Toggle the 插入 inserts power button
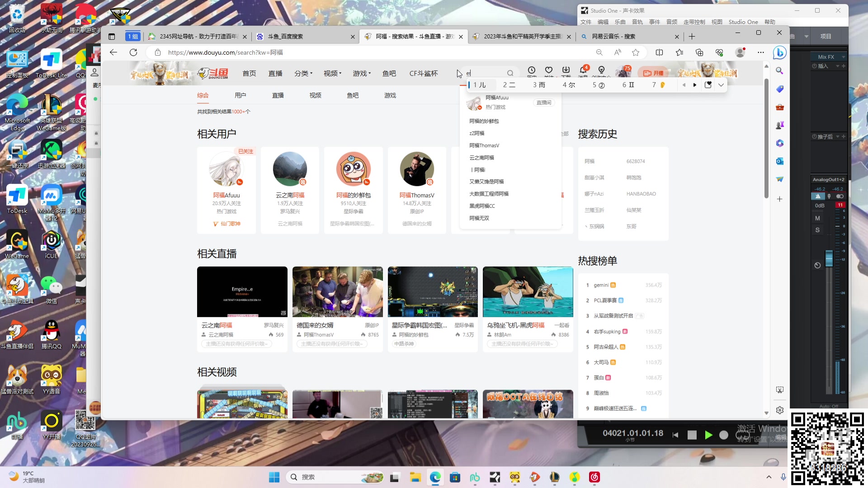Viewport: 868px width, 488px height. click(x=814, y=66)
